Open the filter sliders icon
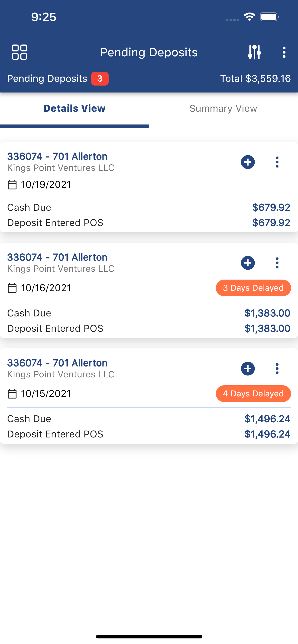 (x=254, y=52)
